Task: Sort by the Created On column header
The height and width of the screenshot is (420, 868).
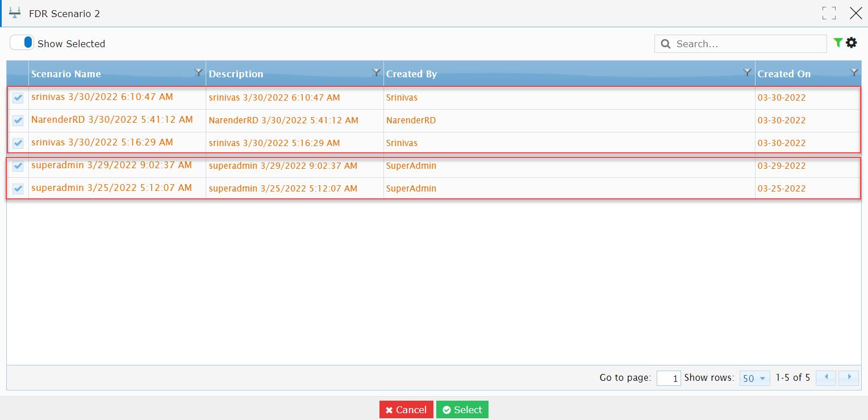Action: pos(784,74)
